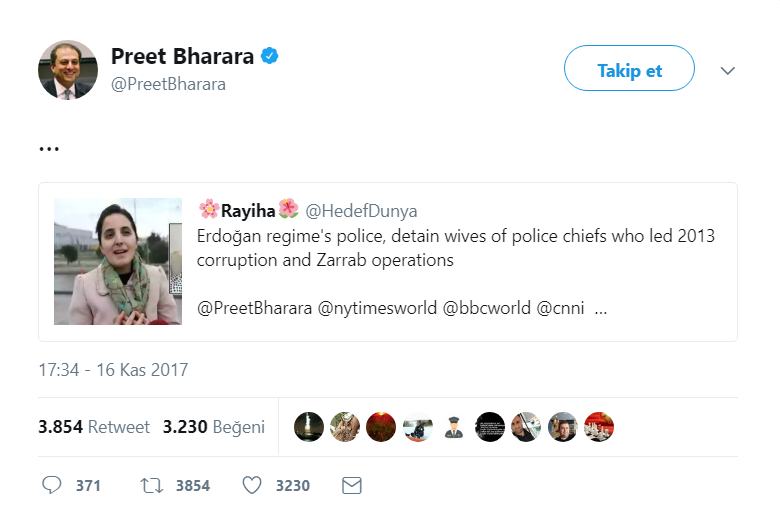The height and width of the screenshot is (532, 780).
Task: Click the quoted tweet text body
Action: tap(457, 248)
